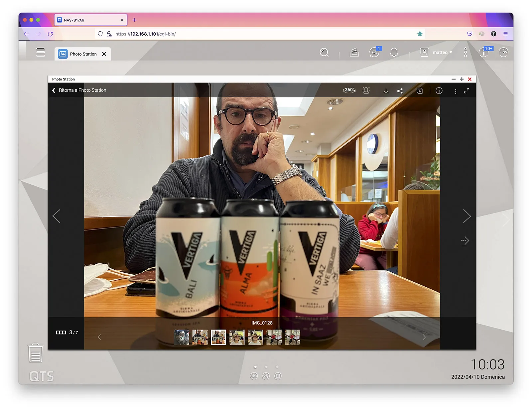The image size is (532, 409).
Task: Go to the previous photo
Action: 57,216
